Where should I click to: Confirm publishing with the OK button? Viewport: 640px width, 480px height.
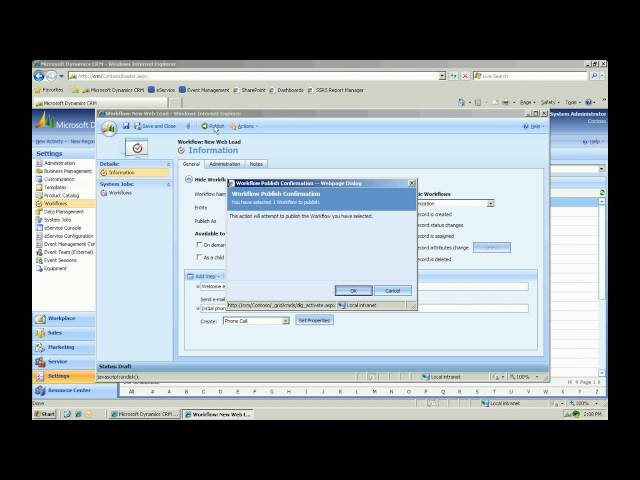point(353,291)
